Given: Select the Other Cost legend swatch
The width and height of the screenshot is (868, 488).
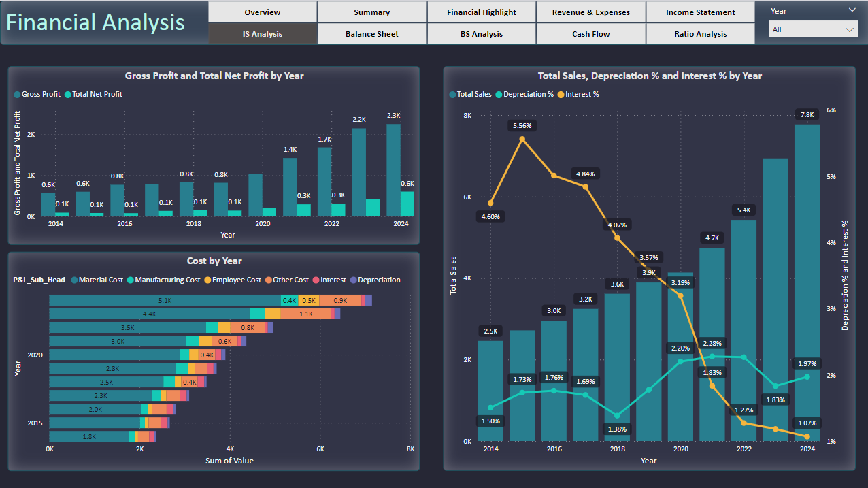Looking at the screenshot, I should 269,280.
